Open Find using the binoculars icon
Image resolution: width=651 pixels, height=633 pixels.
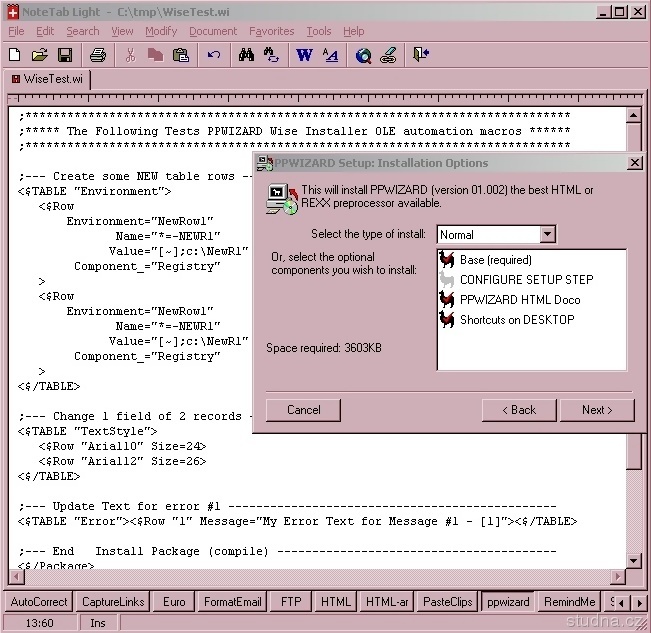click(x=247, y=55)
